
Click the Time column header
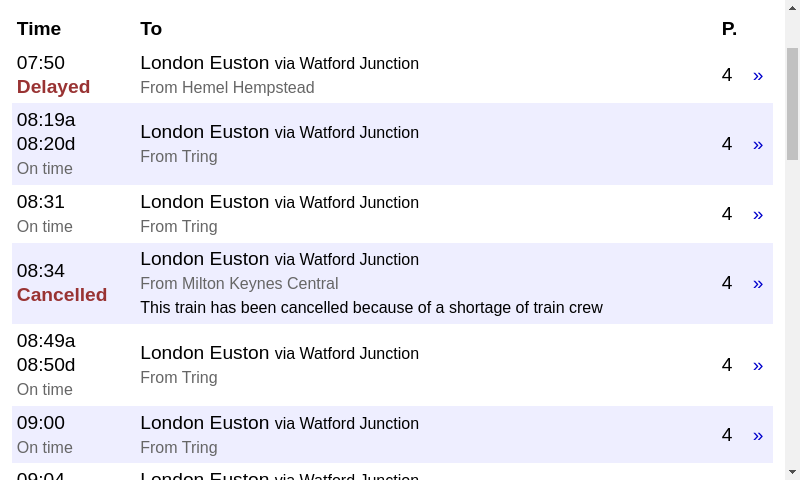(39, 29)
